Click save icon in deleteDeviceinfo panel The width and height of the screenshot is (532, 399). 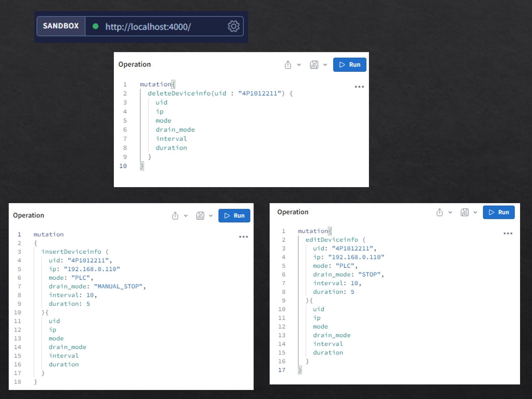point(314,65)
